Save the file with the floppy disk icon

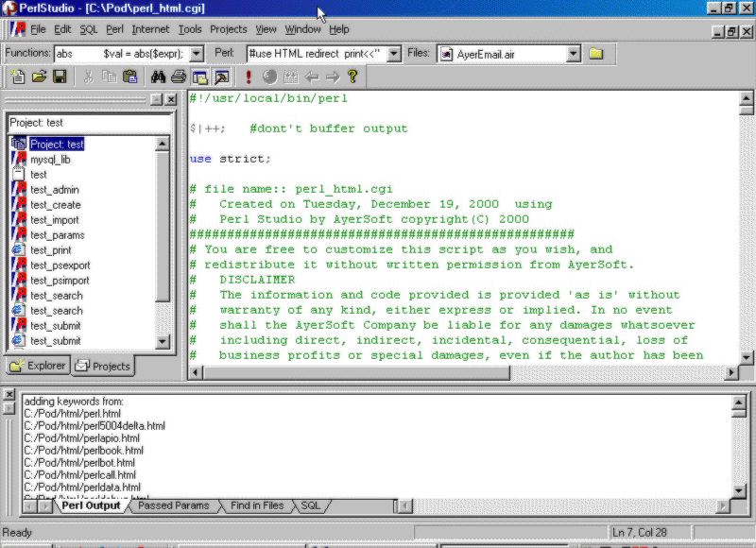point(60,77)
